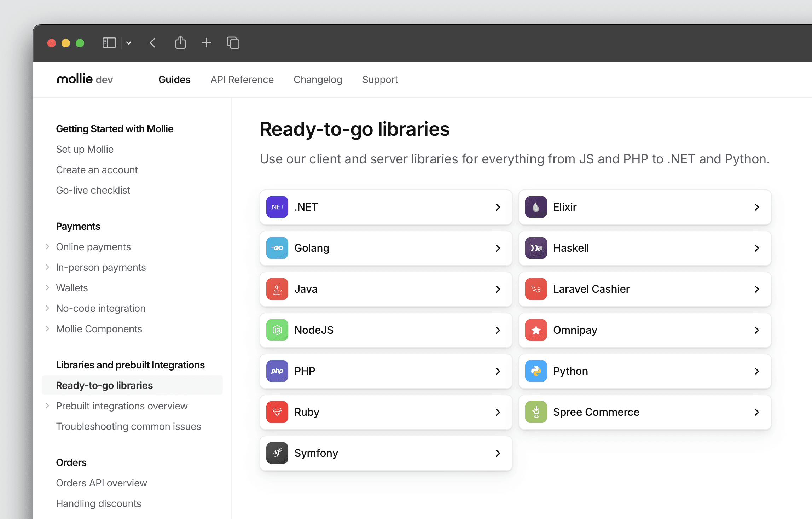Screen dimensions: 812x519
Task: Click the Haskell logo icon
Action: point(536,248)
